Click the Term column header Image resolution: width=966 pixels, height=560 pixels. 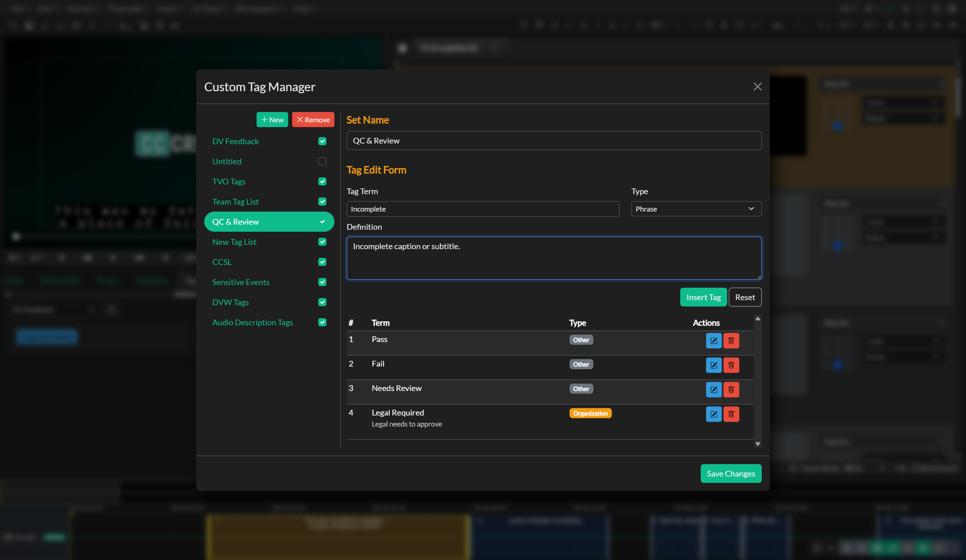tap(380, 323)
